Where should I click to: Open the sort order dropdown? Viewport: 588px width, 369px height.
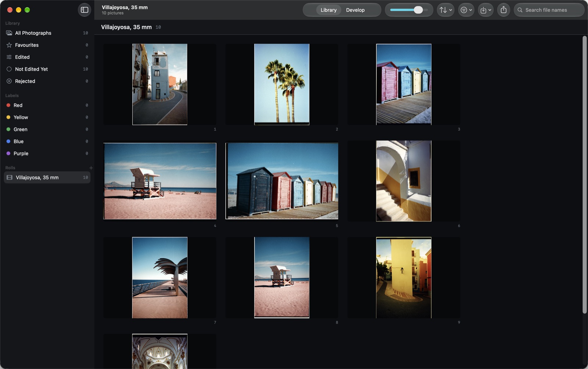(446, 10)
